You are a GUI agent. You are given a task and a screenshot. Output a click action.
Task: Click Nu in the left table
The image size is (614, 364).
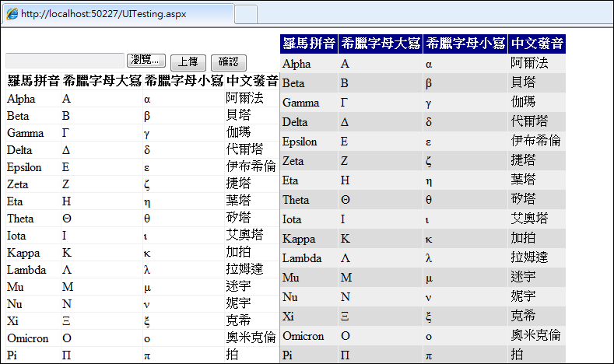pos(15,304)
